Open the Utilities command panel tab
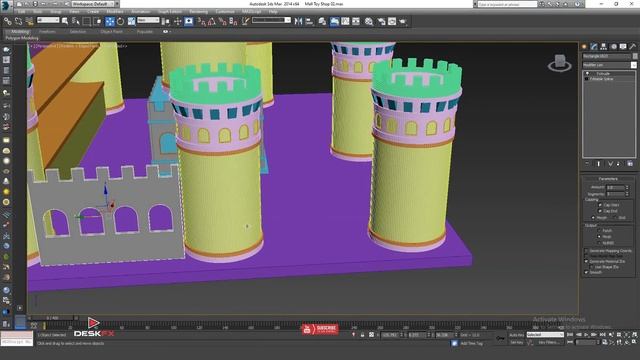The image size is (640, 360). point(633,47)
